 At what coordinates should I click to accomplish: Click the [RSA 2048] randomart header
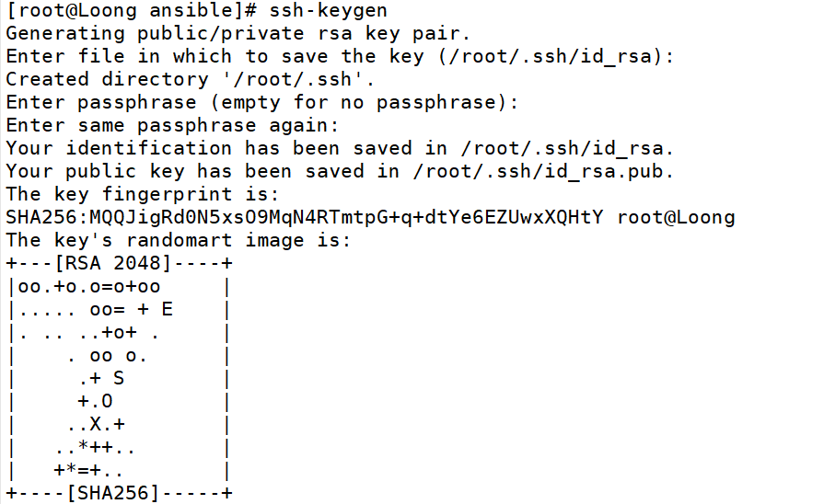(x=112, y=264)
